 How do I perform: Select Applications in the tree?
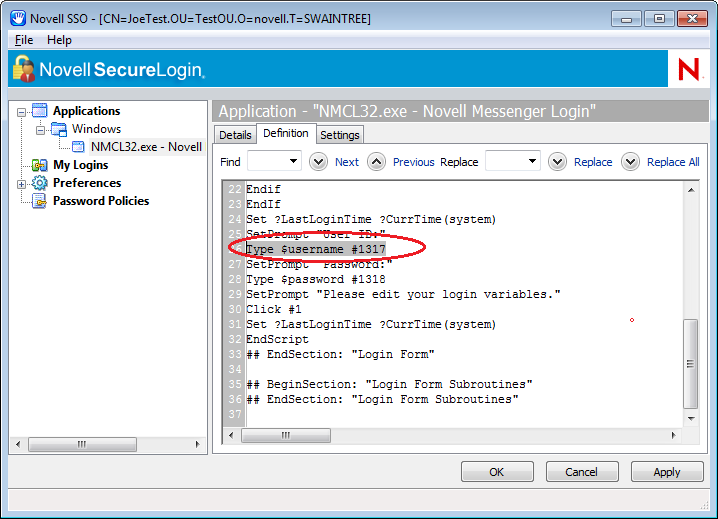[x=87, y=111]
